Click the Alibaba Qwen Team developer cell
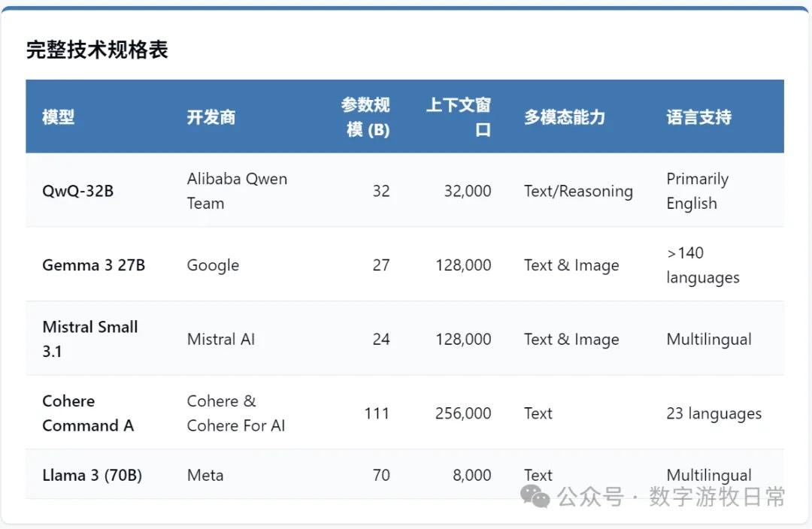Viewport: 812px width, 529px height. (237, 191)
